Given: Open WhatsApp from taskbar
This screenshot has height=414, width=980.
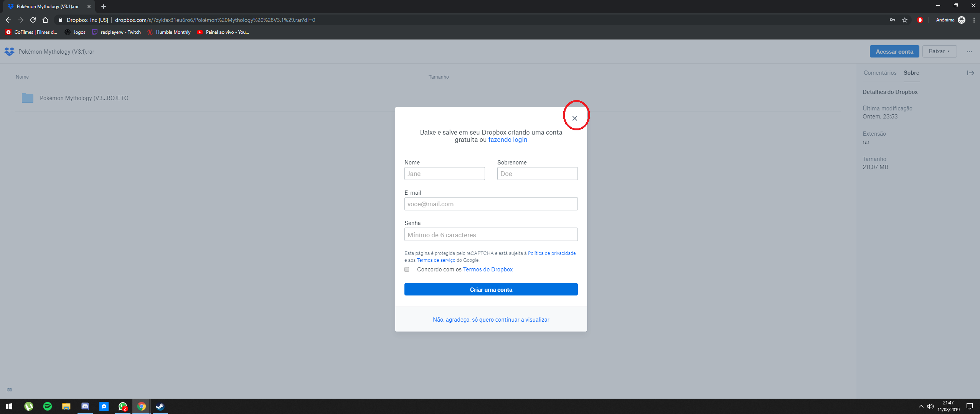Looking at the screenshot, I should pos(123,406).
